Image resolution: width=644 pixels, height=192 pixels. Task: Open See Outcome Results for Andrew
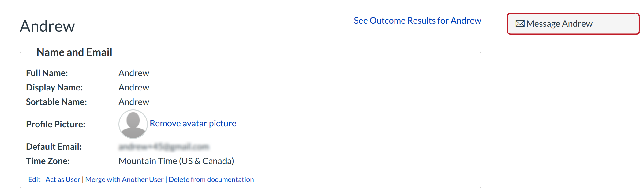coord(417,21)
